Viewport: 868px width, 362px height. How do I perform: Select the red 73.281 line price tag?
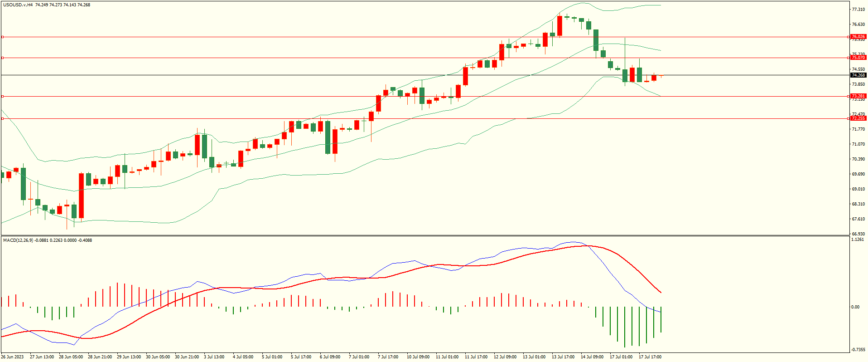[858, 96]
